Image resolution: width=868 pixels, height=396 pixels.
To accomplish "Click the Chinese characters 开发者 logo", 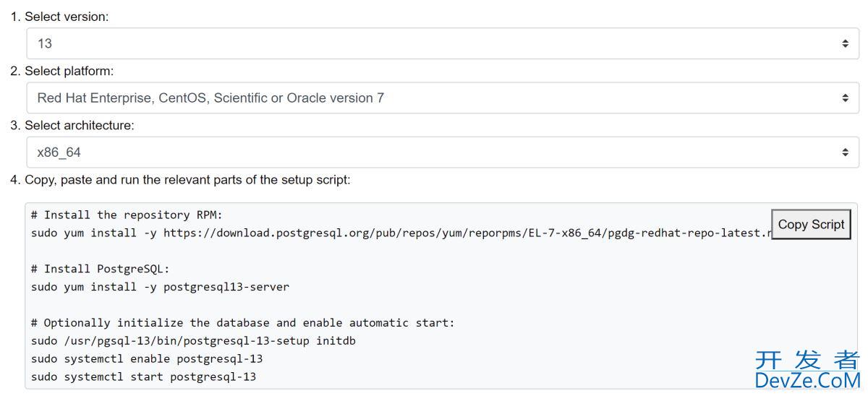I will point(807,360).
